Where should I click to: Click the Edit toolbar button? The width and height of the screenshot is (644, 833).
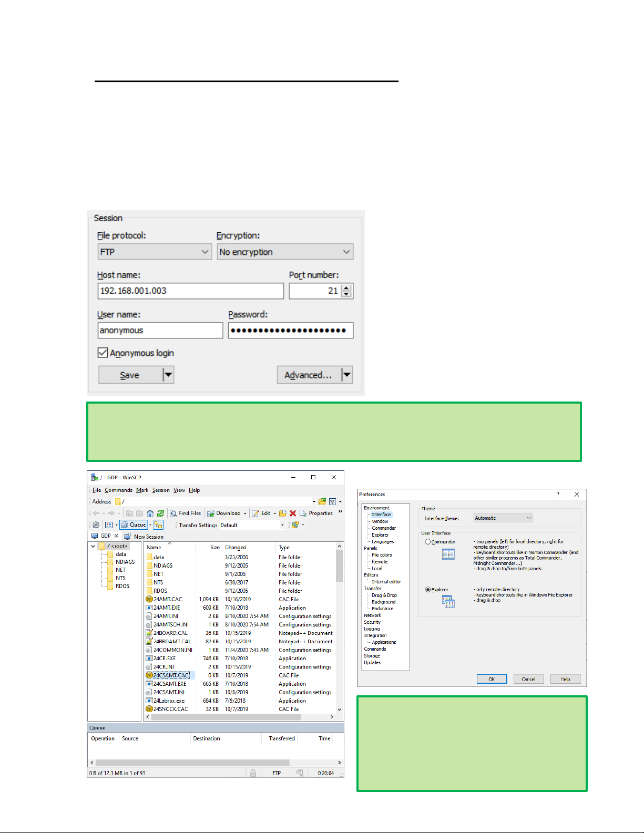tap(261, 513)
